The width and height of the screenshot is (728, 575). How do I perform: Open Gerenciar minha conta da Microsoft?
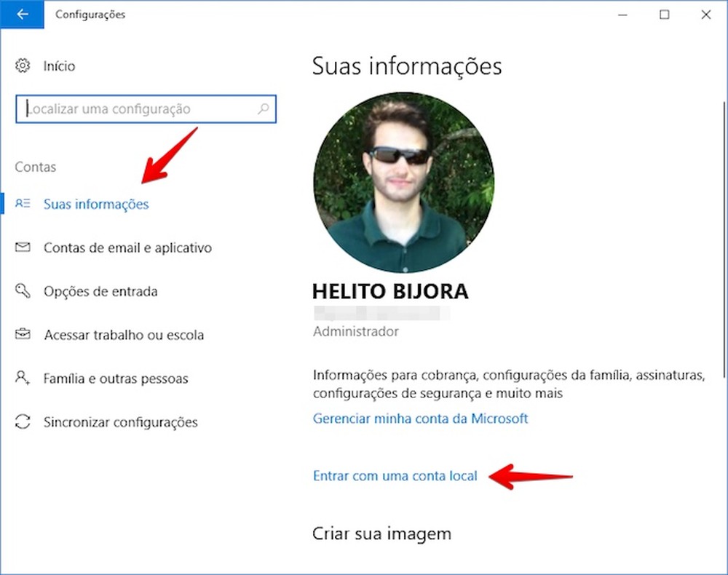pyautogui.click(x=421, y=419)
